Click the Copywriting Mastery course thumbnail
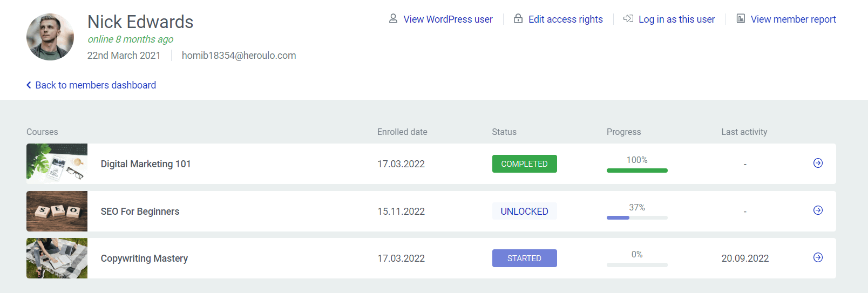 coord(57,258)
